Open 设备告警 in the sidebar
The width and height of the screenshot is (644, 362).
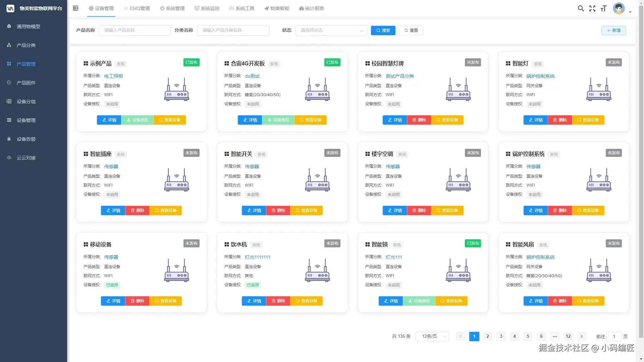tap(26, 139)
